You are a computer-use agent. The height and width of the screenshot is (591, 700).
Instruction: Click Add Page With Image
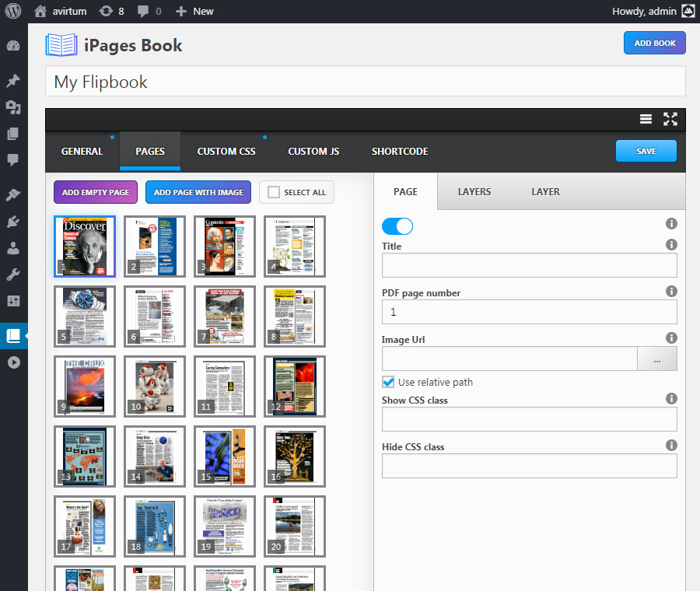point(198,192)
